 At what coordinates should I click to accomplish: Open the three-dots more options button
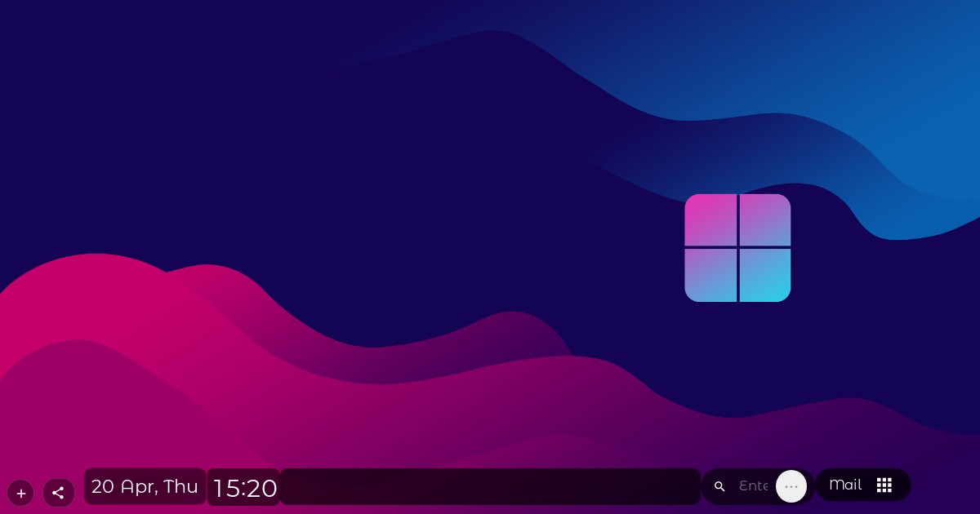[791, 486]
